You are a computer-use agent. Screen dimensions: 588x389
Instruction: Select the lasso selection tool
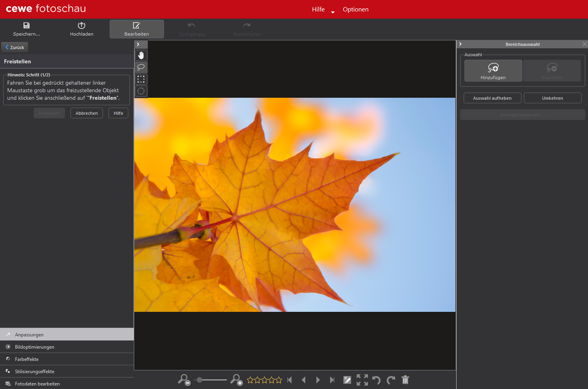pyautogui.click(x=141, y=67)
